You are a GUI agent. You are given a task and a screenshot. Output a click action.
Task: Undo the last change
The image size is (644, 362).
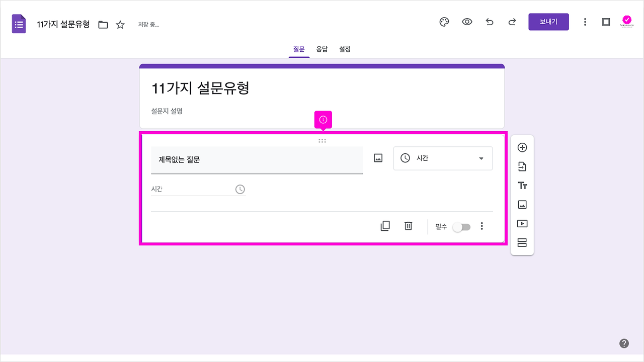pos(490,22)
